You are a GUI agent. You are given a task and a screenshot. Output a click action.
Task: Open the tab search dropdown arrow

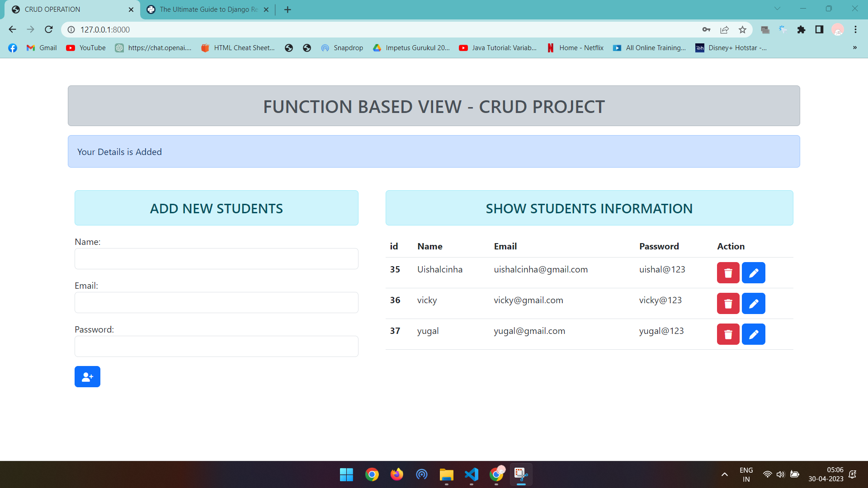[x=777, y=9]
